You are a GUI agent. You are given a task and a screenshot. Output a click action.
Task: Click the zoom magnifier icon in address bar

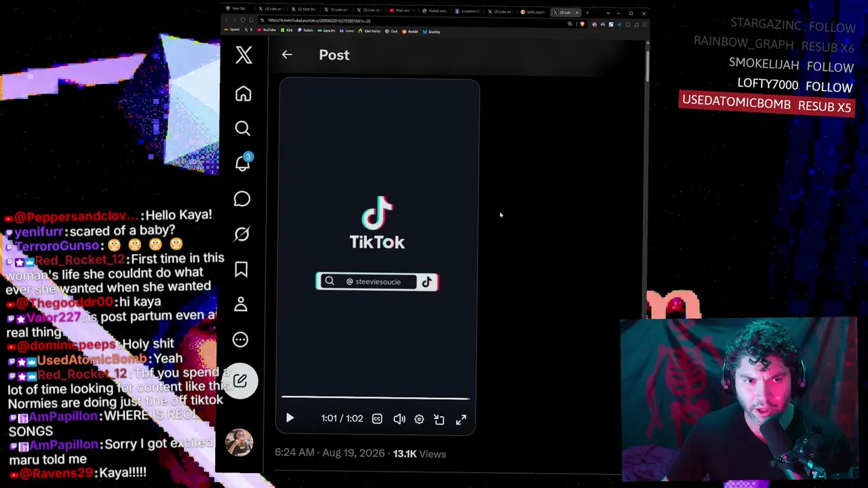point(570,24)
